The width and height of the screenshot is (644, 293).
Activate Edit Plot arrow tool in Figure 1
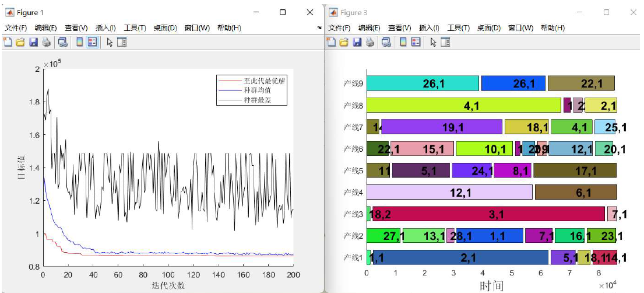(110, 42)
